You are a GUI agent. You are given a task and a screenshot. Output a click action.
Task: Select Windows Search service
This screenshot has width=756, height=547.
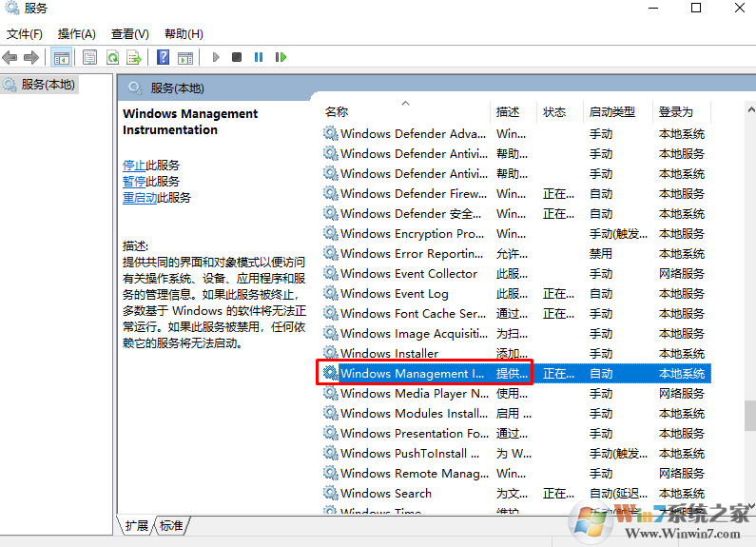(516, 494)
